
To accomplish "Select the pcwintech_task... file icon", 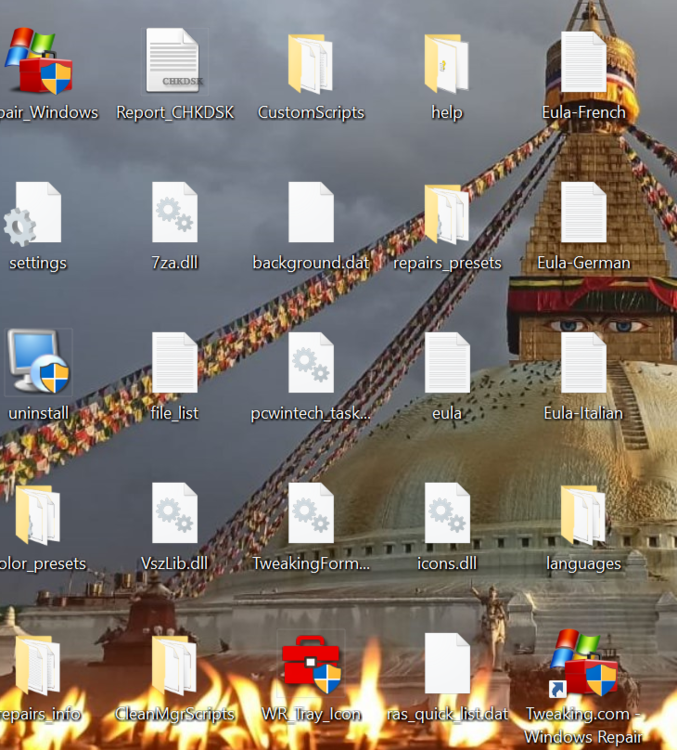I will point(311,362).
